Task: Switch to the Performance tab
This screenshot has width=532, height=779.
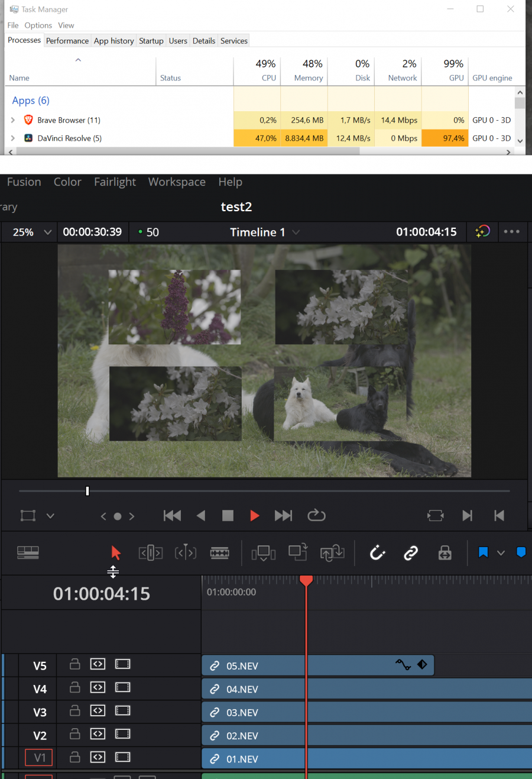Action: (67, 41)
